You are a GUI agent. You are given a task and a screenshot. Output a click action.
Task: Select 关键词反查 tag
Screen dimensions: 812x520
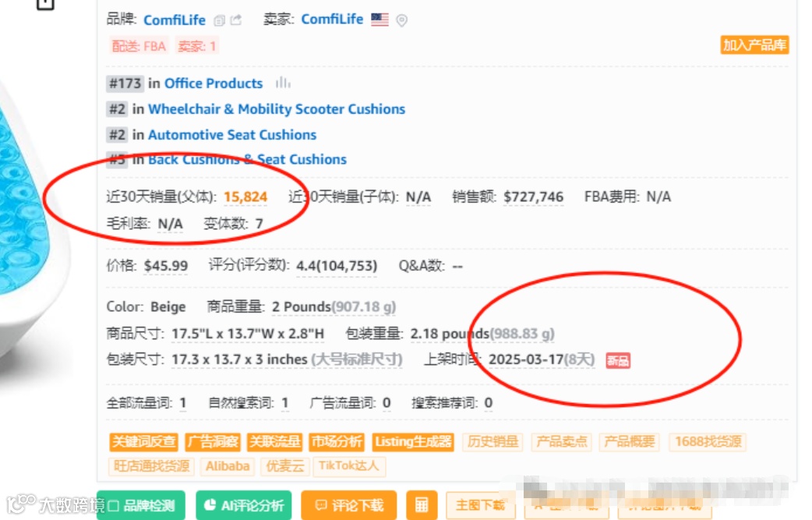click(x=144, y=442)
